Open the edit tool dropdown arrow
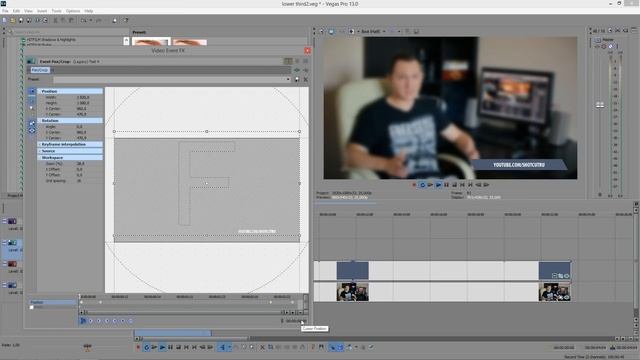Viewport: 640px width, 360px height. coord(229,347)
